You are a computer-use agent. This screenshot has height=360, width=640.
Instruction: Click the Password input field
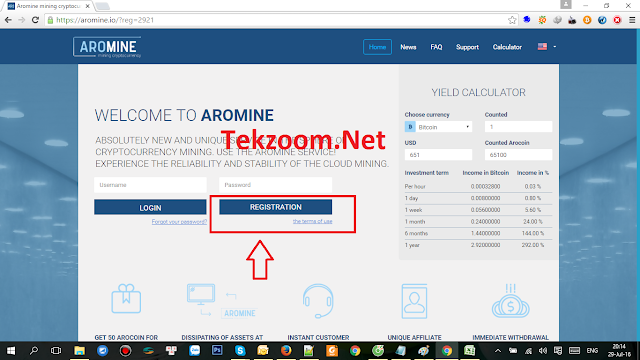pos(276,185)
